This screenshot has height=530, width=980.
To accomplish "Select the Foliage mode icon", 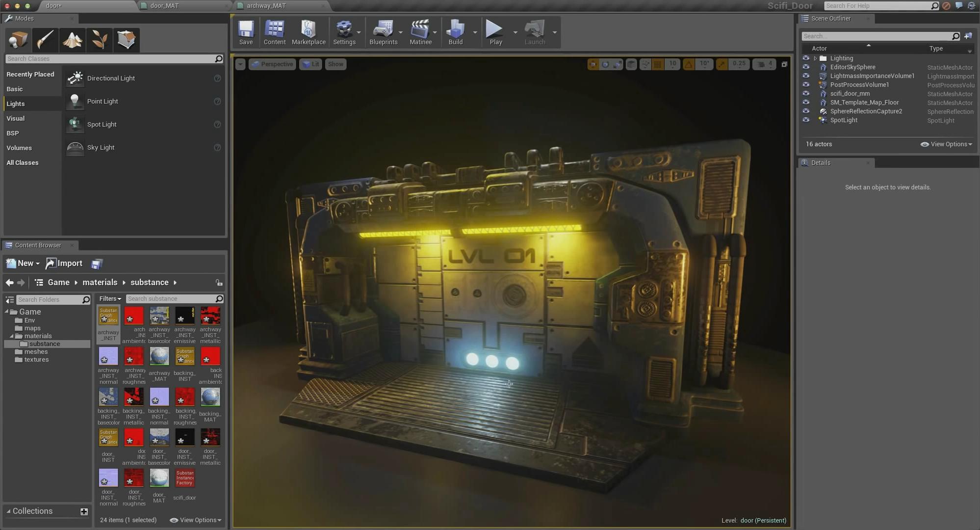I will (x=100, y=40).
